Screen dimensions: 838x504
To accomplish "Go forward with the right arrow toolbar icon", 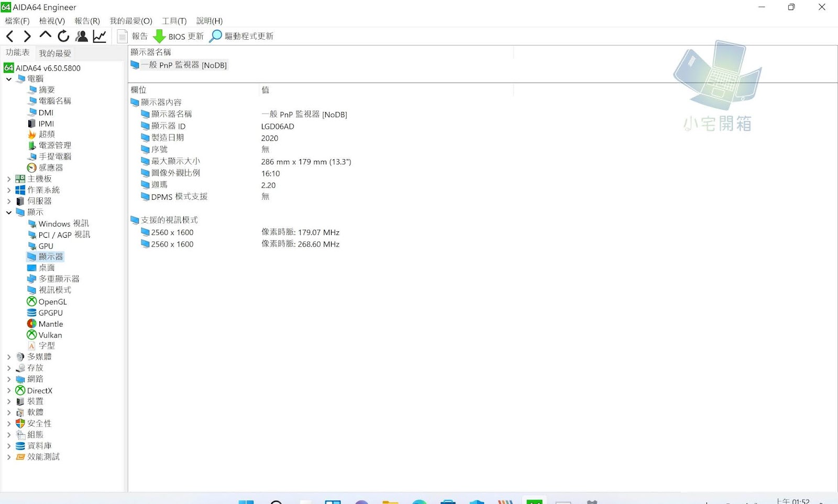I will pyautogui.click(x=27, y=36).
